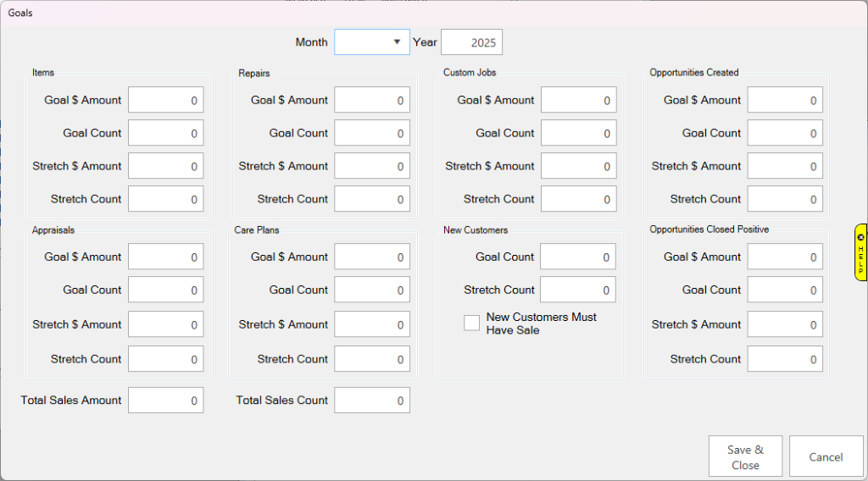868x481 pixels.
Task: Select Total Sales Amount field
Action: point(166,401)
